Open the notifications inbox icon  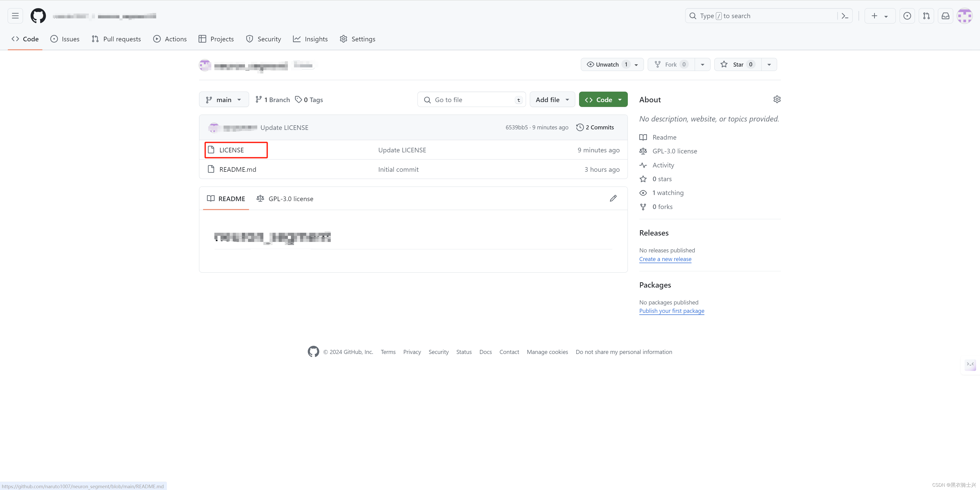(945, 16)
